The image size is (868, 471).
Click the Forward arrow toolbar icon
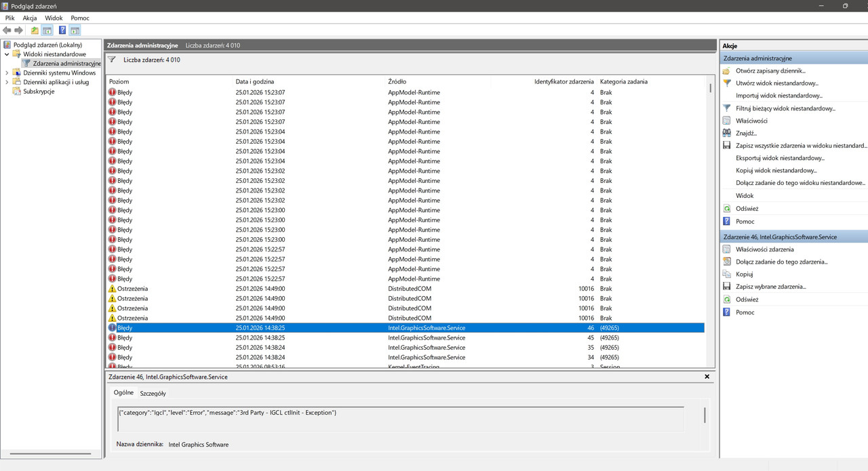19,30
